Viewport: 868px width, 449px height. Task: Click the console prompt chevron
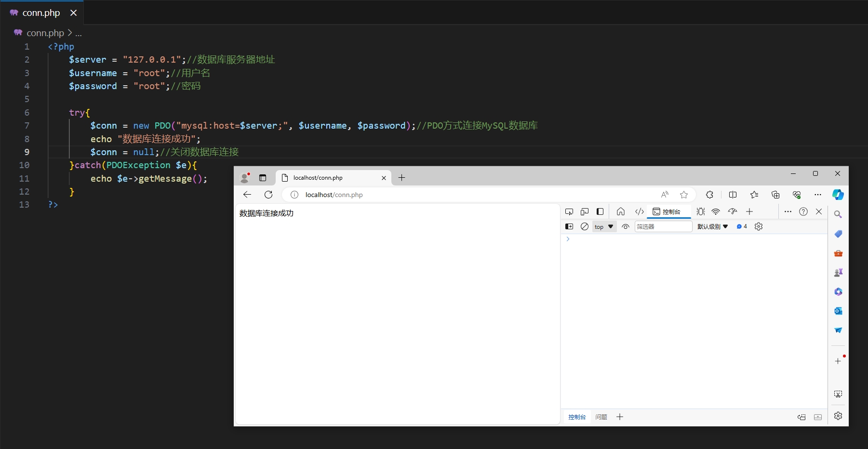coord(568,239)
